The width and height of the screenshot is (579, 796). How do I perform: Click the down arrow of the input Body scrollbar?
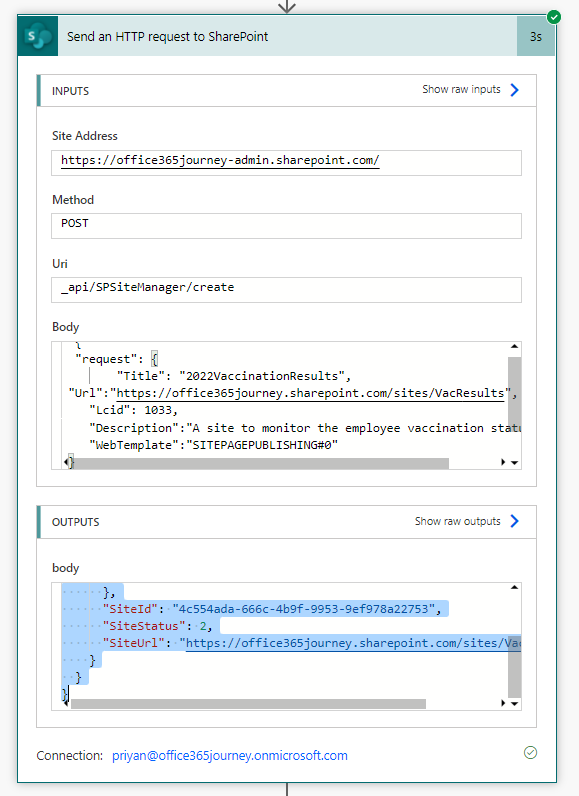(x=514, y=462)
